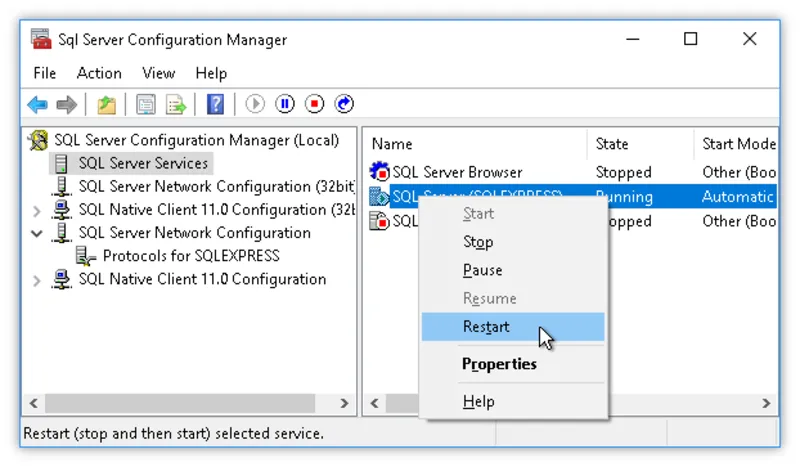
Task: Open Help from the toolbar question mark icon
Action: [215, 104]
